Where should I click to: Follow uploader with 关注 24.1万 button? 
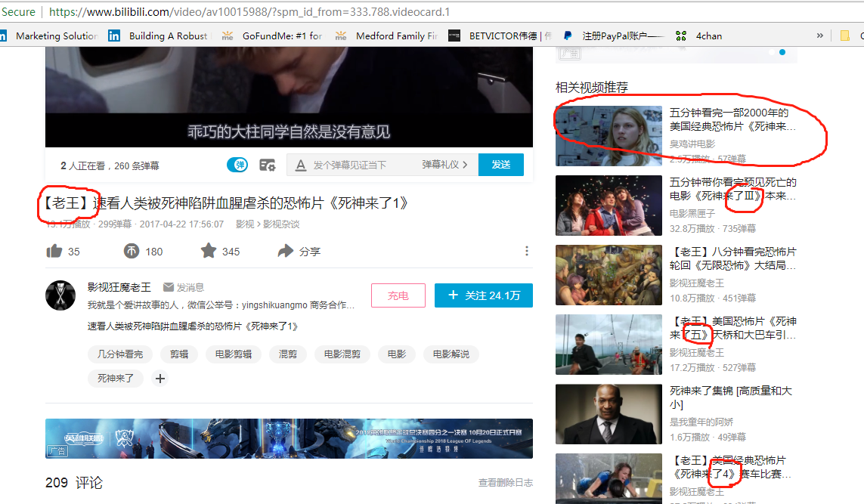coord(484,295)
